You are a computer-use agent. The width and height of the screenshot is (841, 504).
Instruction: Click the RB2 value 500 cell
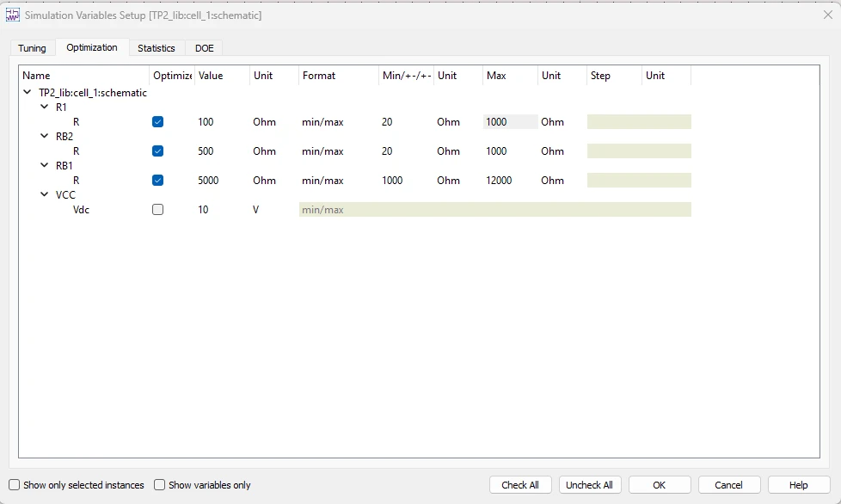[222, 151]
